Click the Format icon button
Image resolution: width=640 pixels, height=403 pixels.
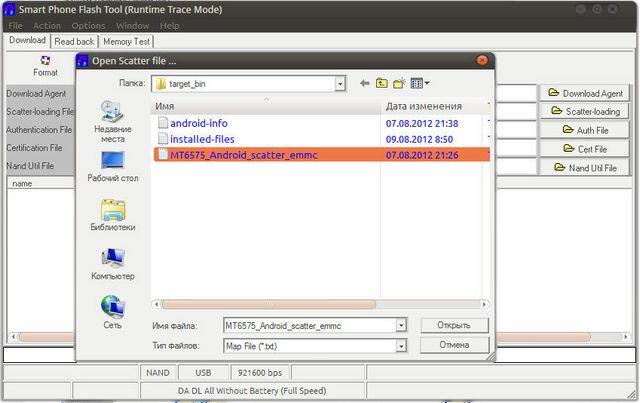coord(44,65)
